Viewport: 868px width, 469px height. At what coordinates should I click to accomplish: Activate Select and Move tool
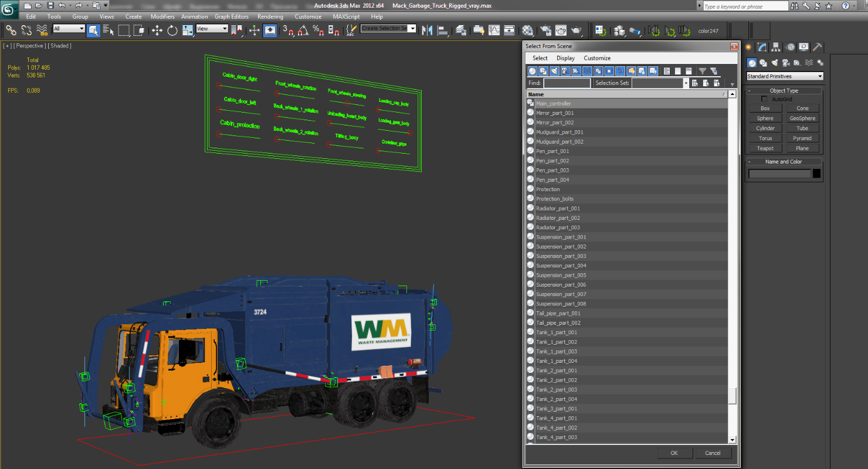(x=157, y=30)
